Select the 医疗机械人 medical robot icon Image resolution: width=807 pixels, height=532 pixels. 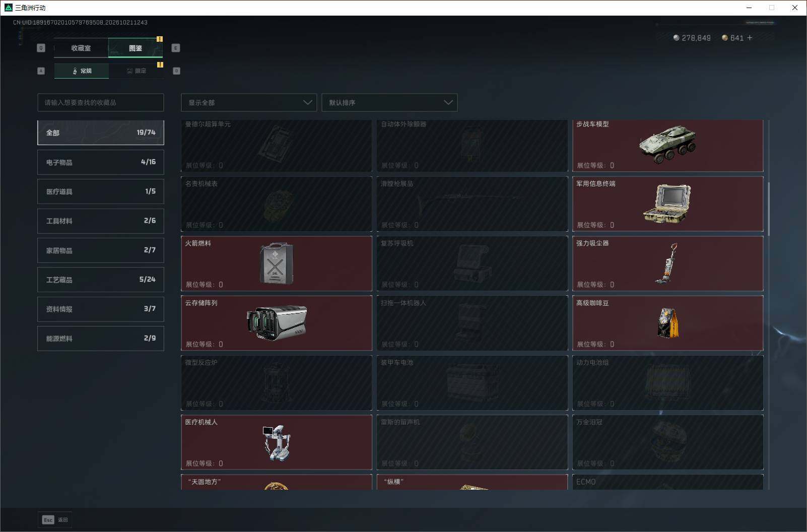click(277, 442)
